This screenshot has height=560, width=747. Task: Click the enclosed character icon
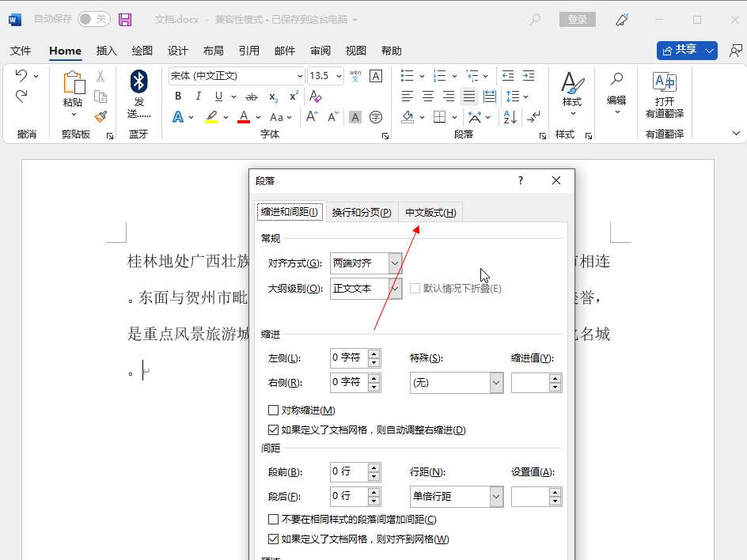[x=376, y=117]
